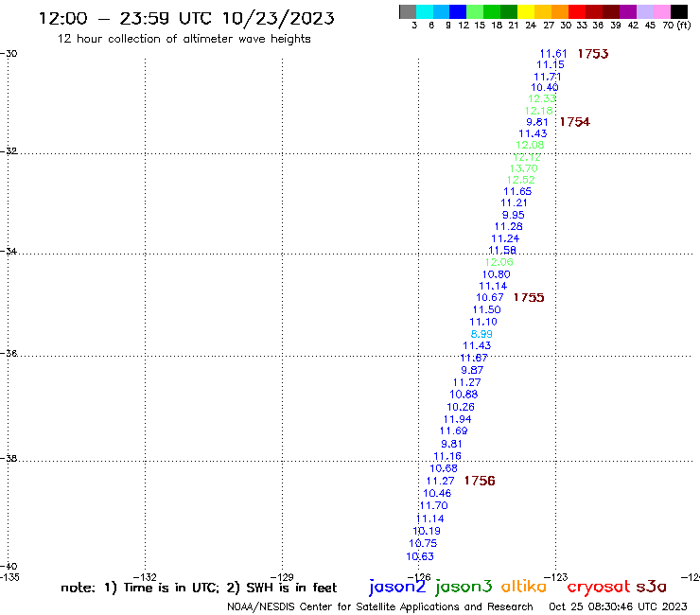Click the wave height value 11.65
The image size is (700, 615).
point(517,192)
